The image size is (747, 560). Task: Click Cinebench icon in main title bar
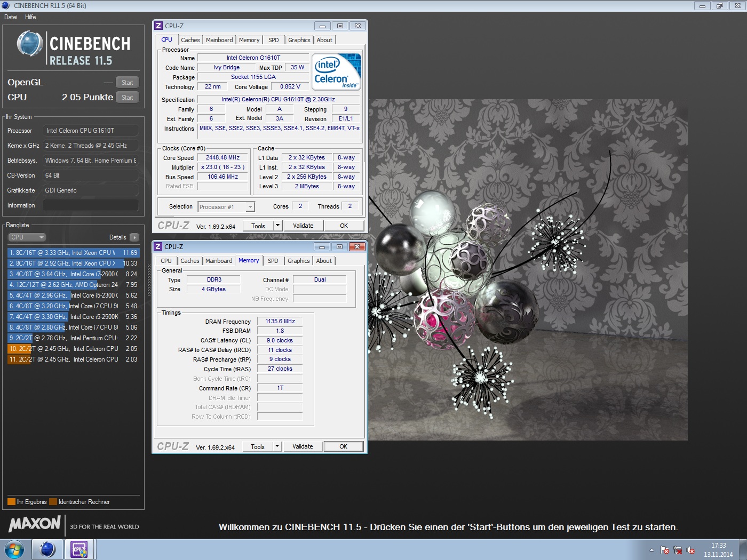[x=6, y=5]
